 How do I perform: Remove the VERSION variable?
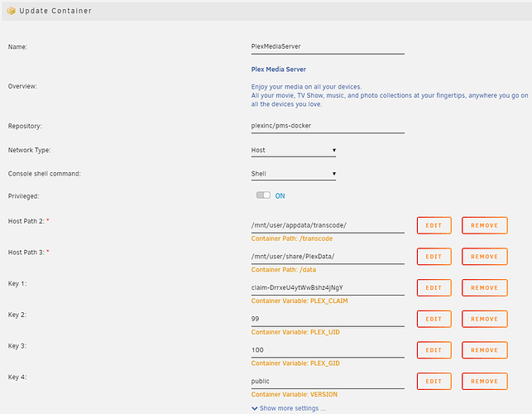(x=484, y=381)
